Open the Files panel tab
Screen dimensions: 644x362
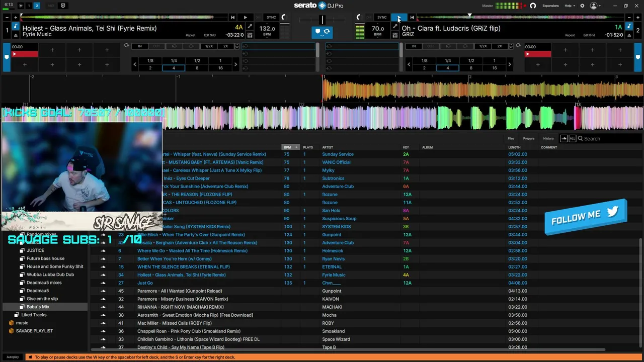511,138
